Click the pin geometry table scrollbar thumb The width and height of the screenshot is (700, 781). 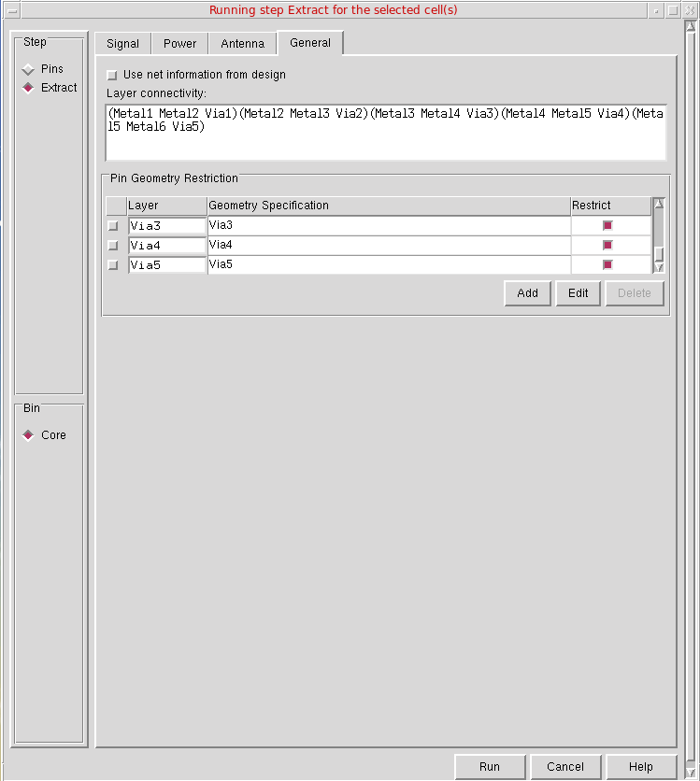(659, 254)
